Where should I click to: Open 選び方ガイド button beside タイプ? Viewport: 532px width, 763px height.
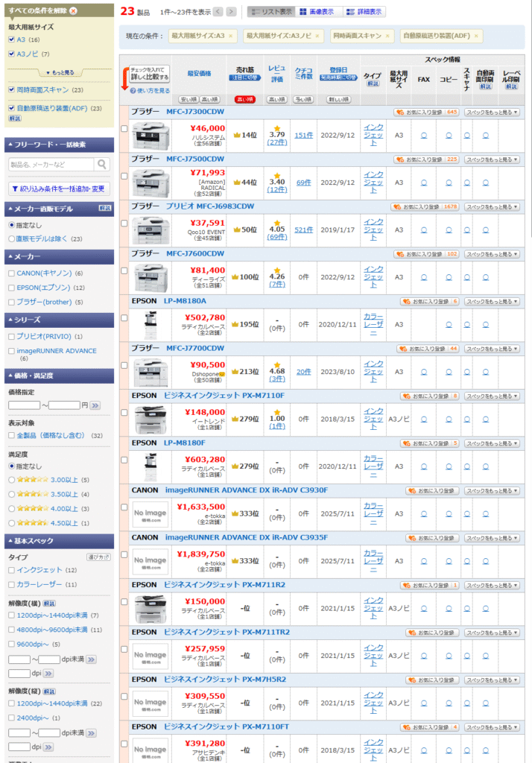pyautogui.click(x=98, y=557)
